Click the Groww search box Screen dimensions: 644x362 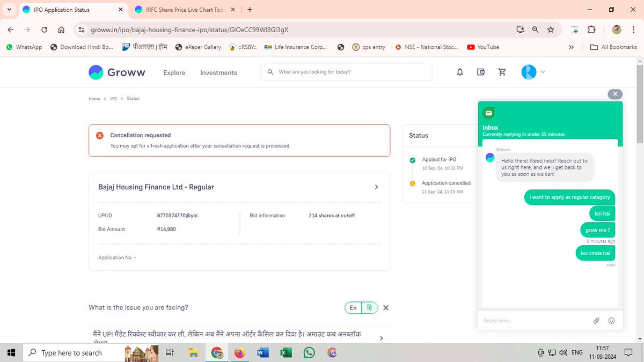(x=346, y=72)
